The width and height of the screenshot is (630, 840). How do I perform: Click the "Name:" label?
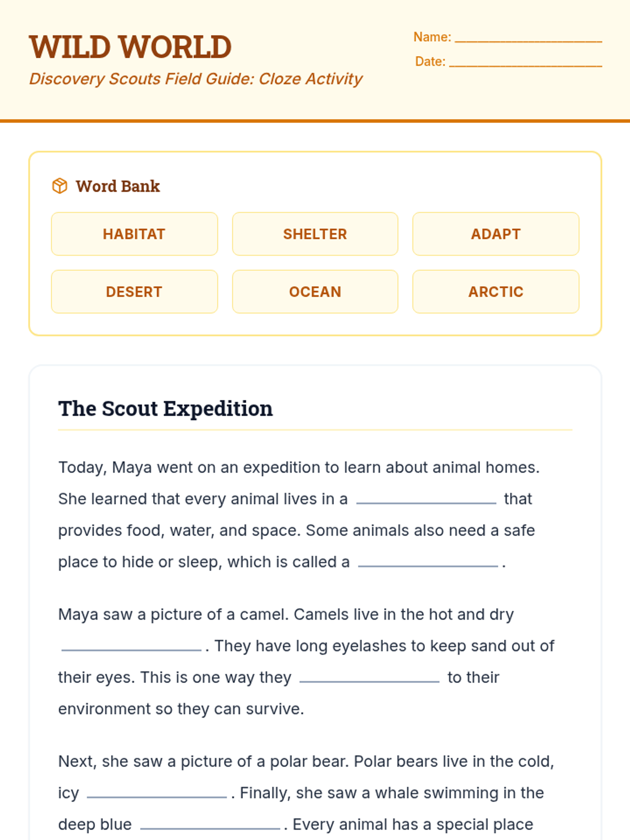(x=432, y=37)
